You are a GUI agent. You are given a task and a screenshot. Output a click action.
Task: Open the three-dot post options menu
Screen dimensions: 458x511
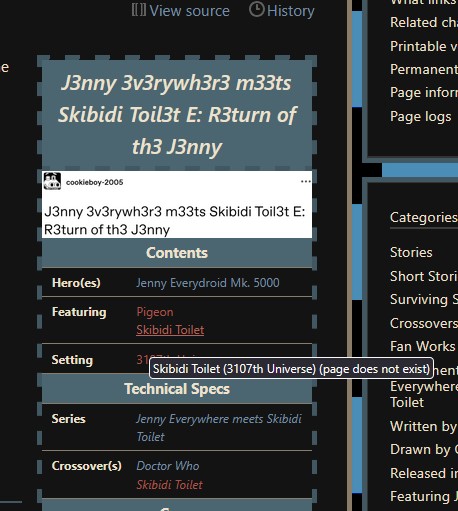coord(306,181)
